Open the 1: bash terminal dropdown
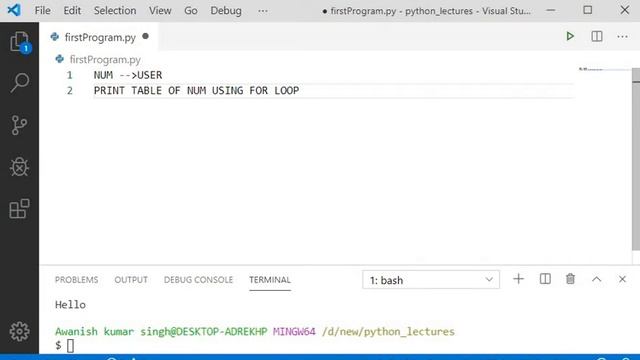Screen dimensions: 640x360 (x=431, y=280)
